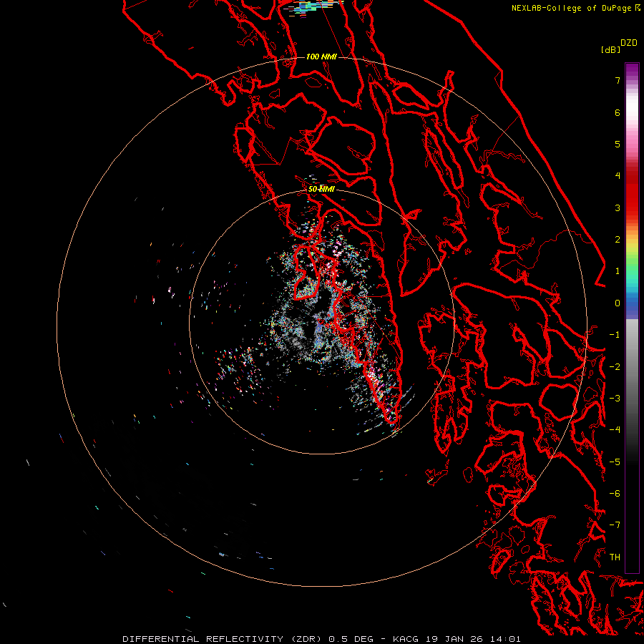Click the -7 scale value

pyautogui.click(x=615, y=525)
